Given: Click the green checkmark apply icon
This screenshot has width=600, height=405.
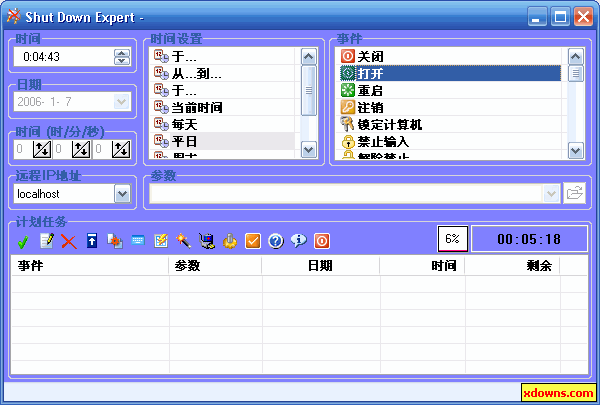Looking at the screenshot, I should point(23,242).
